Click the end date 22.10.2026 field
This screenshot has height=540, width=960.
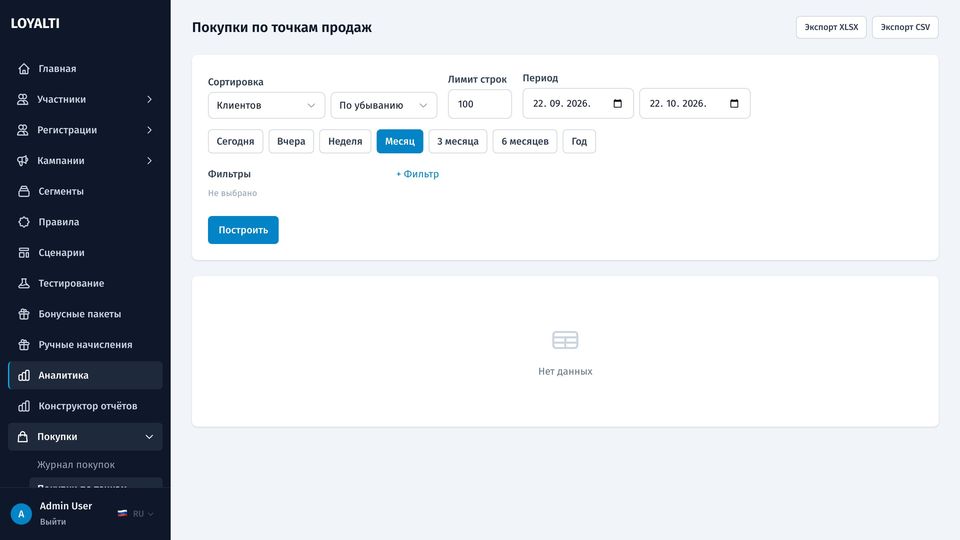[695, 103]
